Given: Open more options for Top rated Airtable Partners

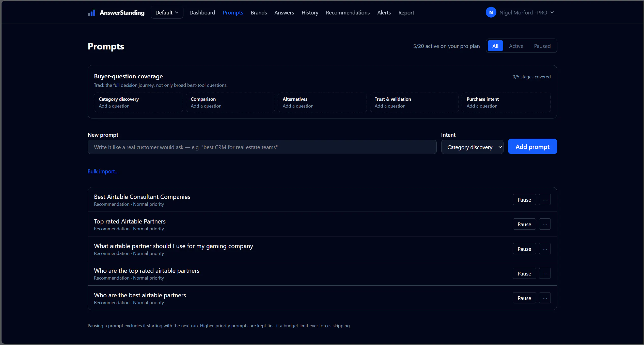Looking at the screenshot, I should click(x=545, y=224).
